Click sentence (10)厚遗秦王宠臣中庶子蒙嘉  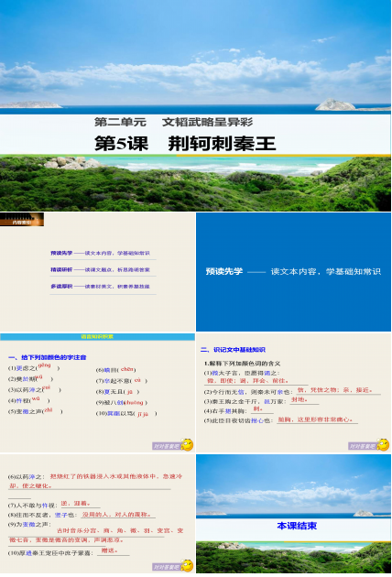[49, 552]
